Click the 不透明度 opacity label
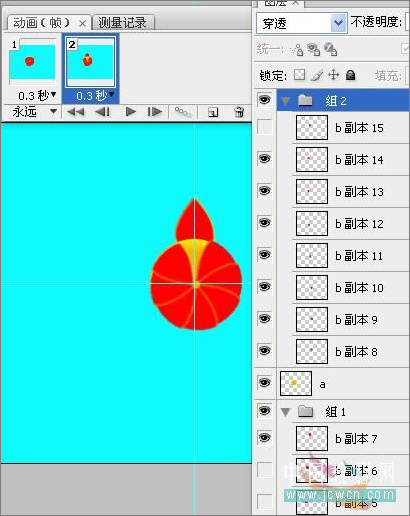The width and height of the screenshot is (410, 516). coord(376,22)
